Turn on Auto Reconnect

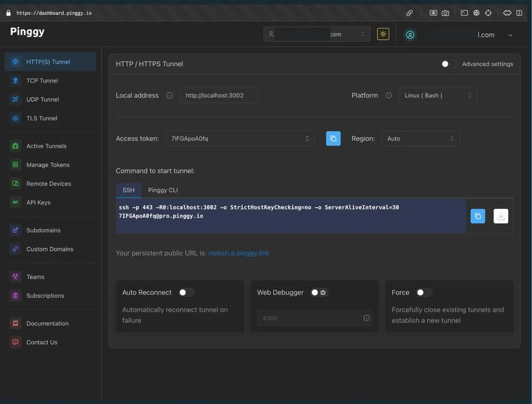pyautogui.click(x=186, y=293)
